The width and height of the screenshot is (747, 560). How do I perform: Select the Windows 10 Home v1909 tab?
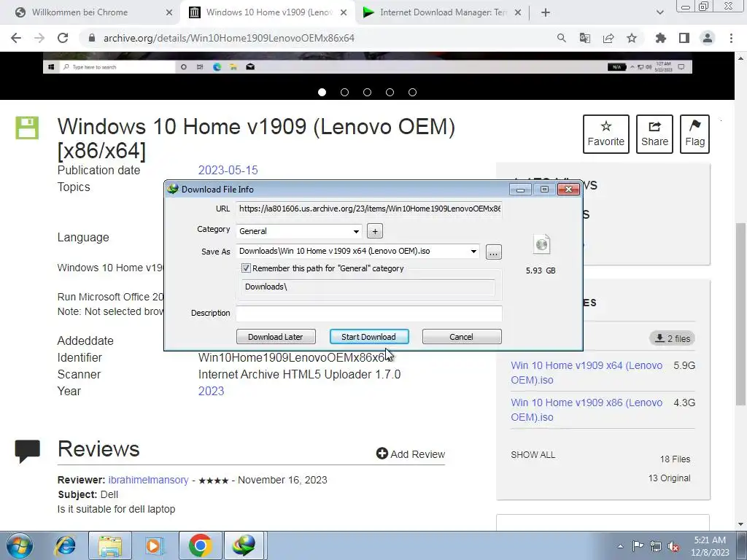tap(269, 12)
